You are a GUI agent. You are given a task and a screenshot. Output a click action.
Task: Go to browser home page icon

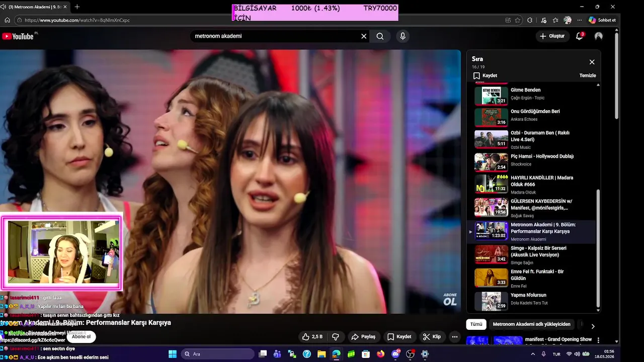(x=7, y=20)
